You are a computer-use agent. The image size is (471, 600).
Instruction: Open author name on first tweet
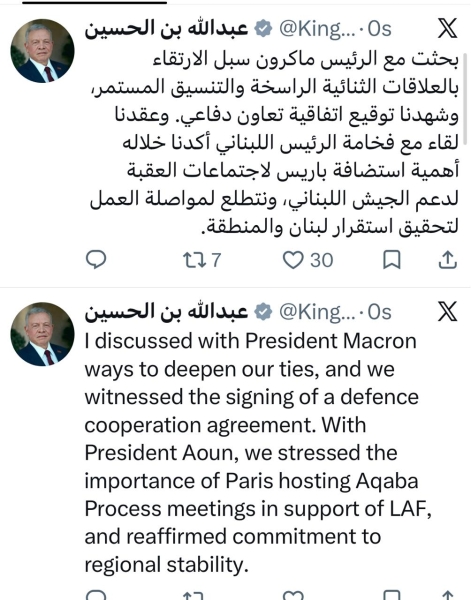166,29
